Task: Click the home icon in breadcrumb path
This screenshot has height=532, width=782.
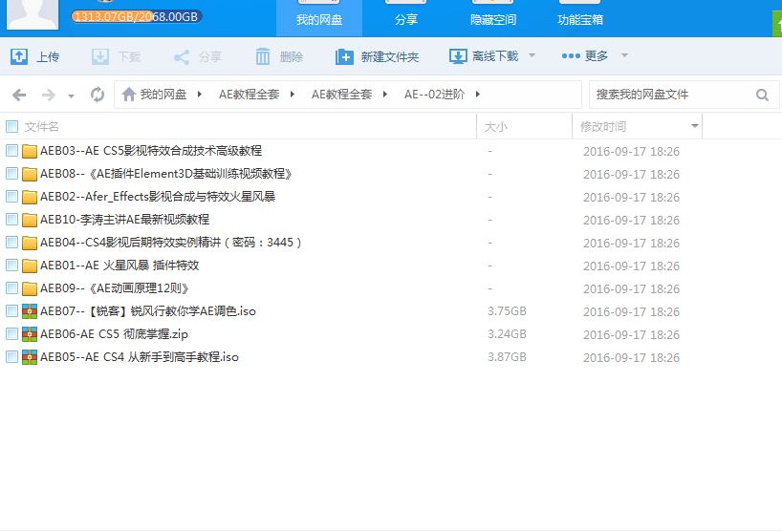Action: [128, 95]
